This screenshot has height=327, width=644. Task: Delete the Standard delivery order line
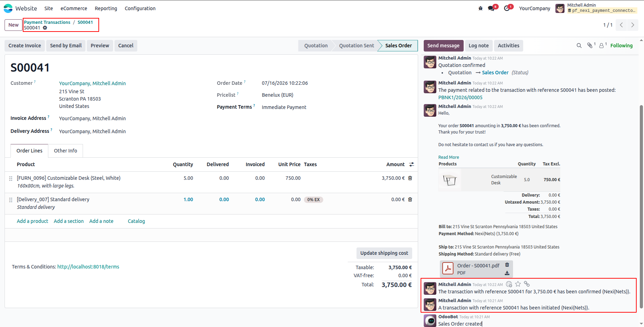[x=410, y=199]
